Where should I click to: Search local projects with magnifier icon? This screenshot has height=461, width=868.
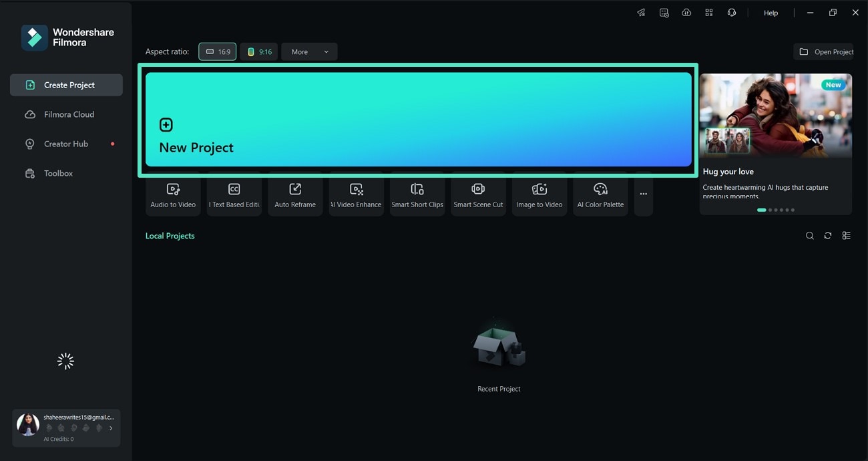[x=810, y=236]
